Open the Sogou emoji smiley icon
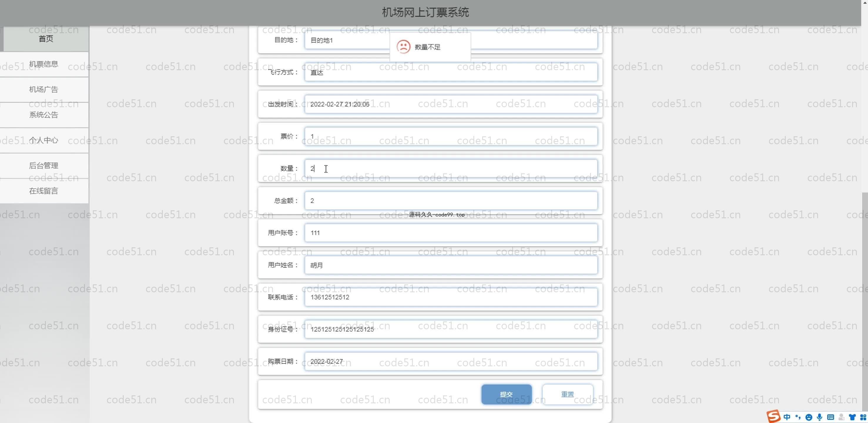The height and width of the screenshot is (423, 868). click(809, 417)
